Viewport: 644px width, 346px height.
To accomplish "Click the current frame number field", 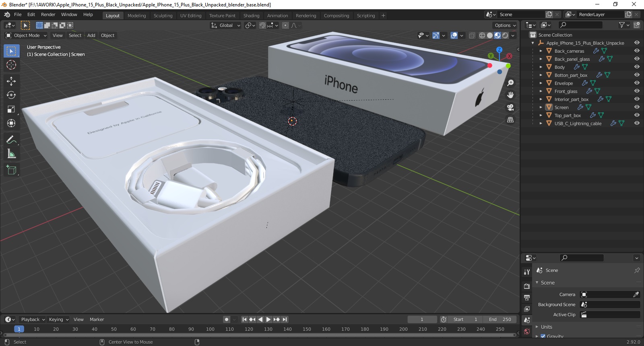I will point(422,319).
